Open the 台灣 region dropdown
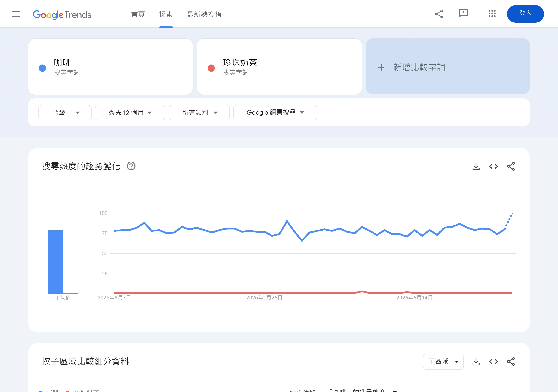Viewport: 558px width, 392px height. [65, 112]
